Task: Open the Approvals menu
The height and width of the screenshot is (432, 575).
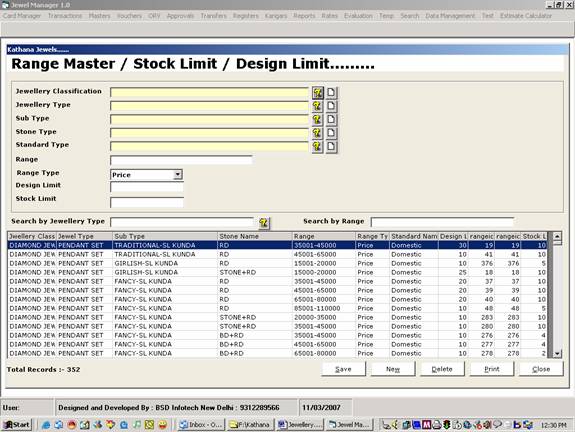Action: [x=180, y=16]
